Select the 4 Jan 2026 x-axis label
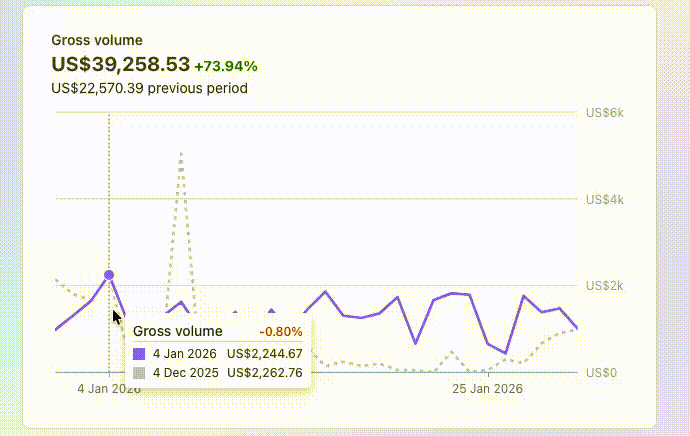Screen dimensions: 690x436 click(108, 389)
